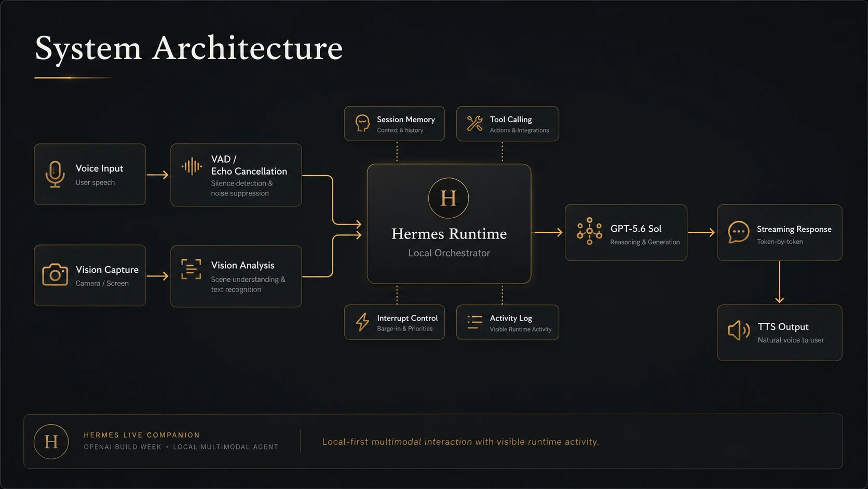Click the H logo in Hermes Runtime

pos(449,198)
